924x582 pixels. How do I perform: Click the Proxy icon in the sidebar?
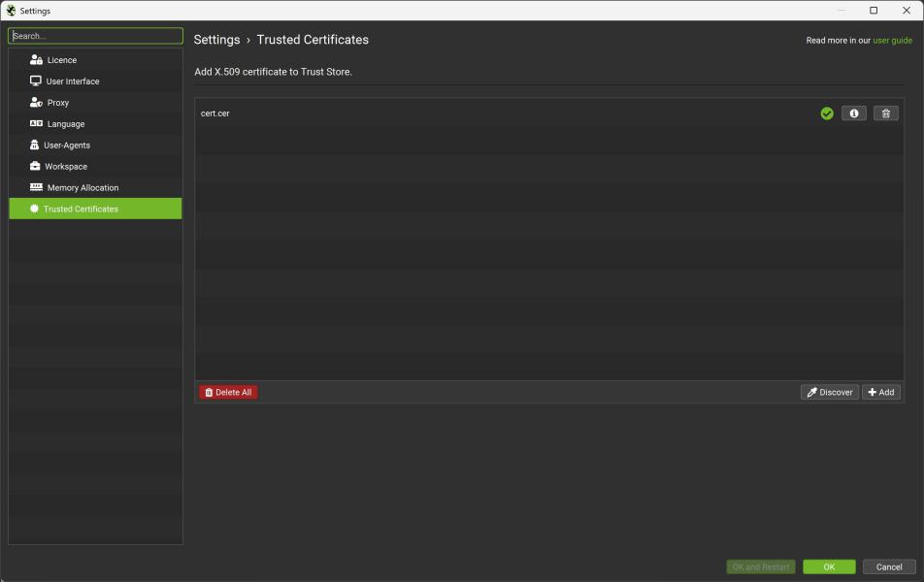[x=37, y=103]
